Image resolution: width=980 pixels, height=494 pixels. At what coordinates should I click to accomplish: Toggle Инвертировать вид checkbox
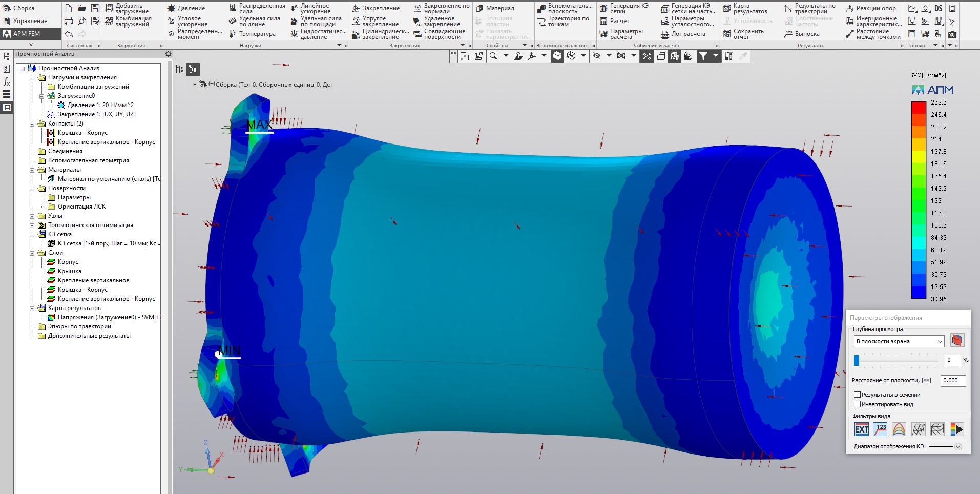point(857,404)
